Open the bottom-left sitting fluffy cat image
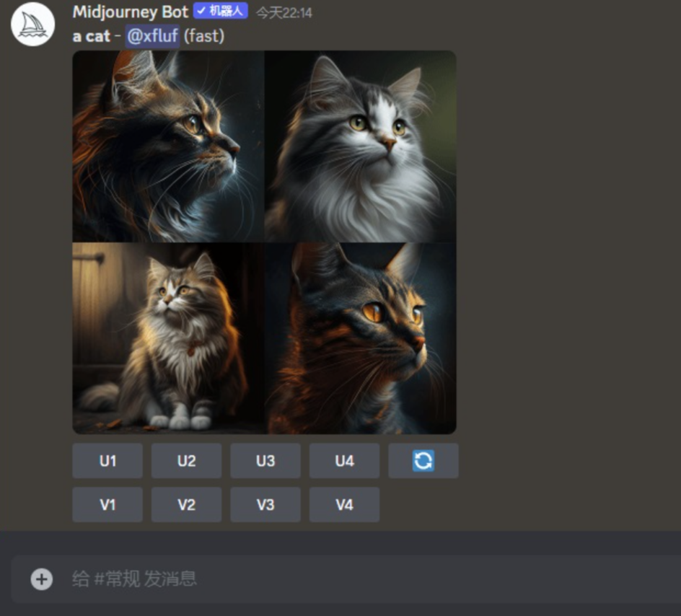The image size is (681, 616). pos(168,338)
